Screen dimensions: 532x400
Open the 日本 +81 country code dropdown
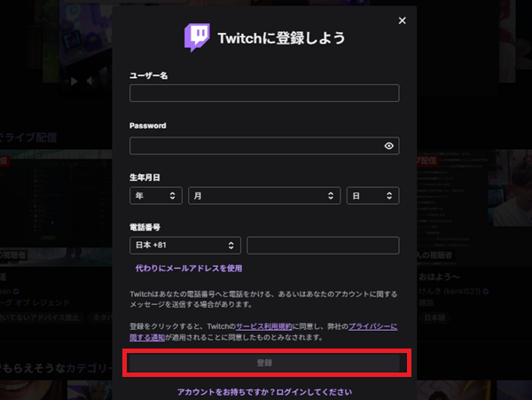click(x=185, y=246)
